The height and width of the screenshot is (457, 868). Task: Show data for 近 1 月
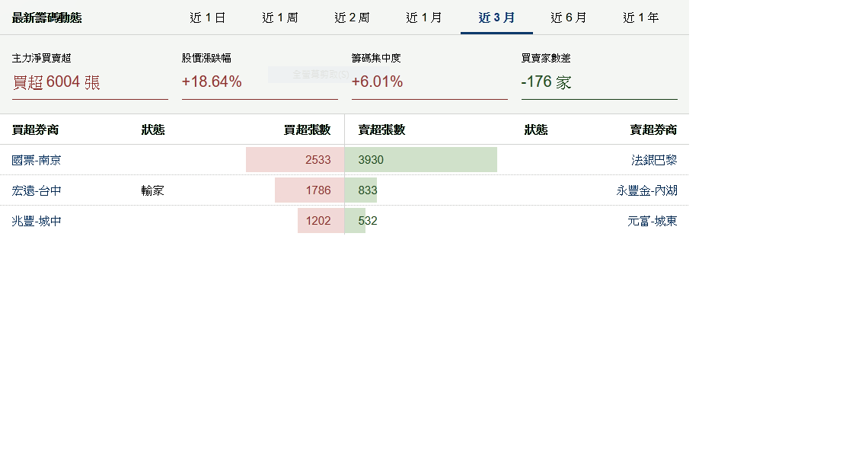(x=424, y=18)
